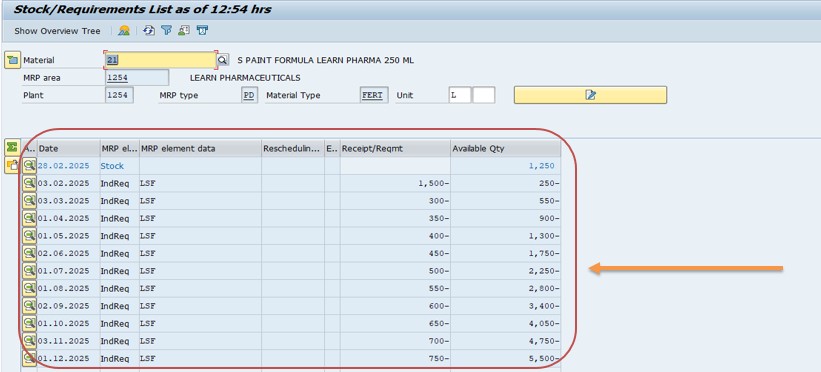
Task: Open details icon for 28.02.2025 Stock row
Action: click(x=29, y=166)
